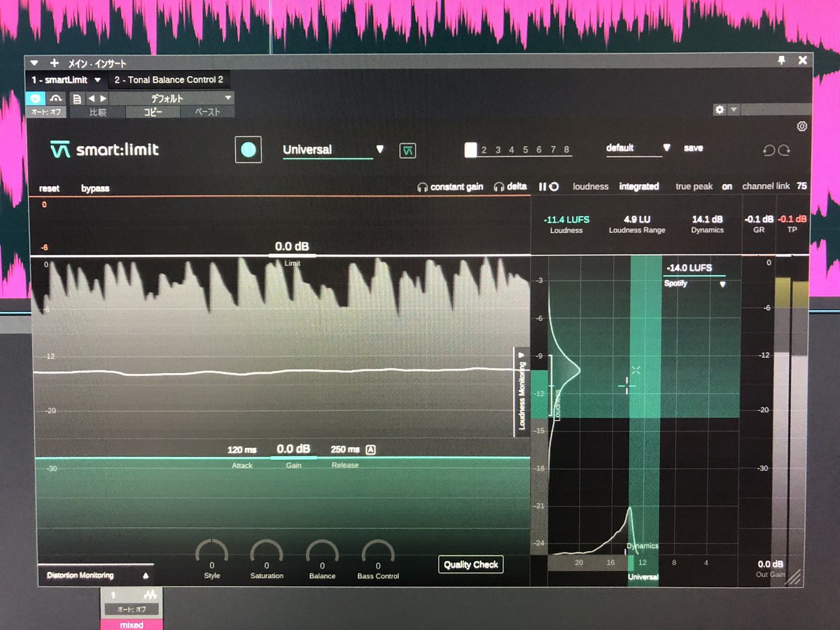Click the Gain 0.0 dB value
The width and height of the screenshot is (840, 630).
pos(293,449)
